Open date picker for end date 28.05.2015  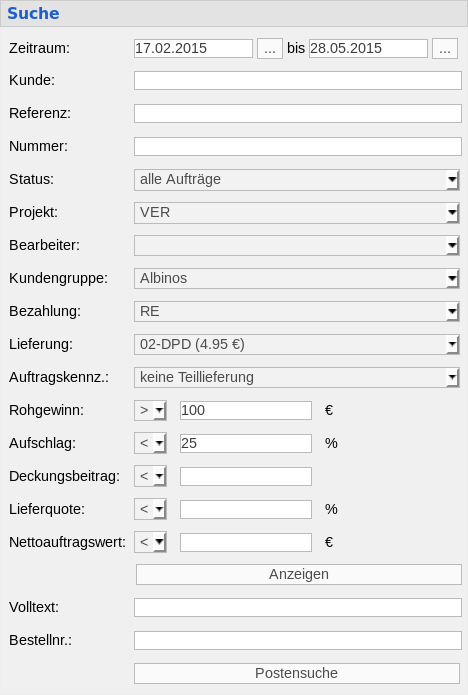click(x=445, y=48)
